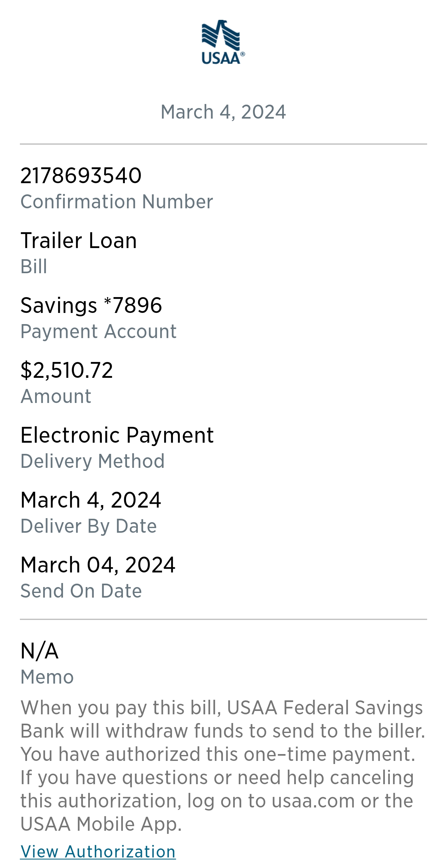Select the March 04, 2024 send date

98,565
